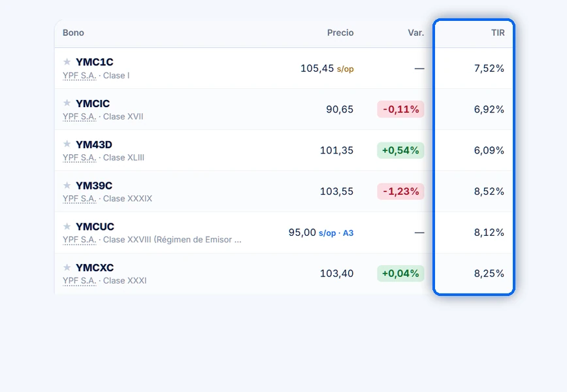Click the +0,04% variation badge
Image resolution: width=567 pixels, height=392 pixels.
coord(400,273)
